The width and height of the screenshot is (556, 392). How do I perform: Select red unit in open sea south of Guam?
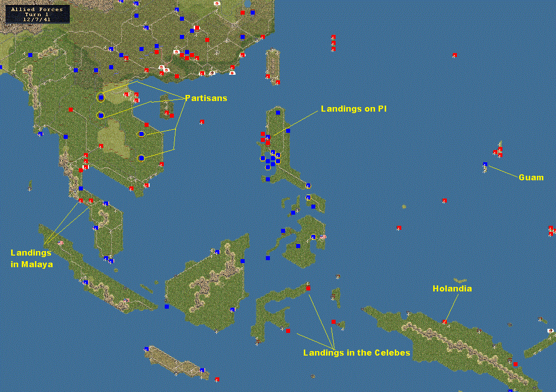point(444,201)
